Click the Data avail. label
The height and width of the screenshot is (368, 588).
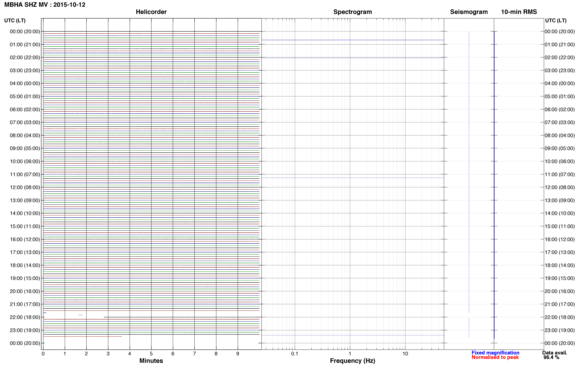coord(555,353)
